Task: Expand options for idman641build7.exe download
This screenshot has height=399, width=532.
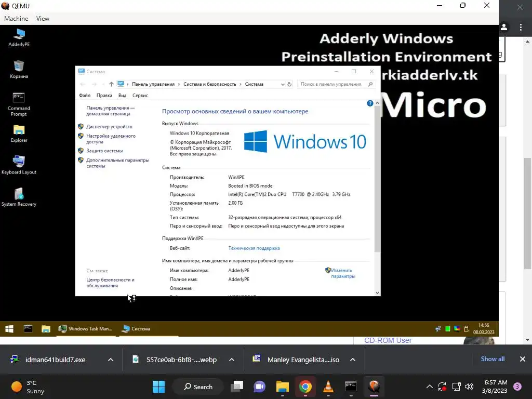Action: [111, 360]
